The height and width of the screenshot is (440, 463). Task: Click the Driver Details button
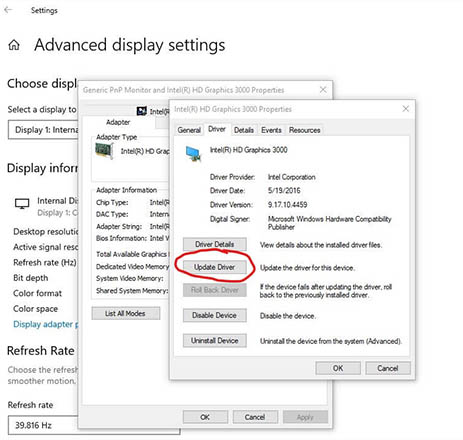click(x=215, y=244)
